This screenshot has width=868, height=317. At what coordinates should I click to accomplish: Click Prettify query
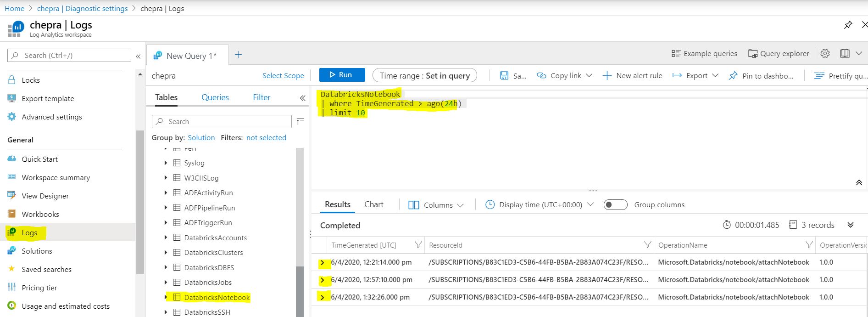[x=840, y=76]
